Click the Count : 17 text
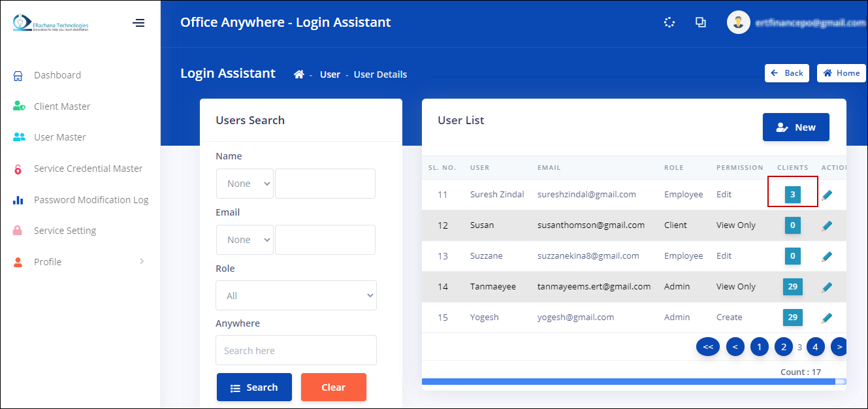 [801, 372]
